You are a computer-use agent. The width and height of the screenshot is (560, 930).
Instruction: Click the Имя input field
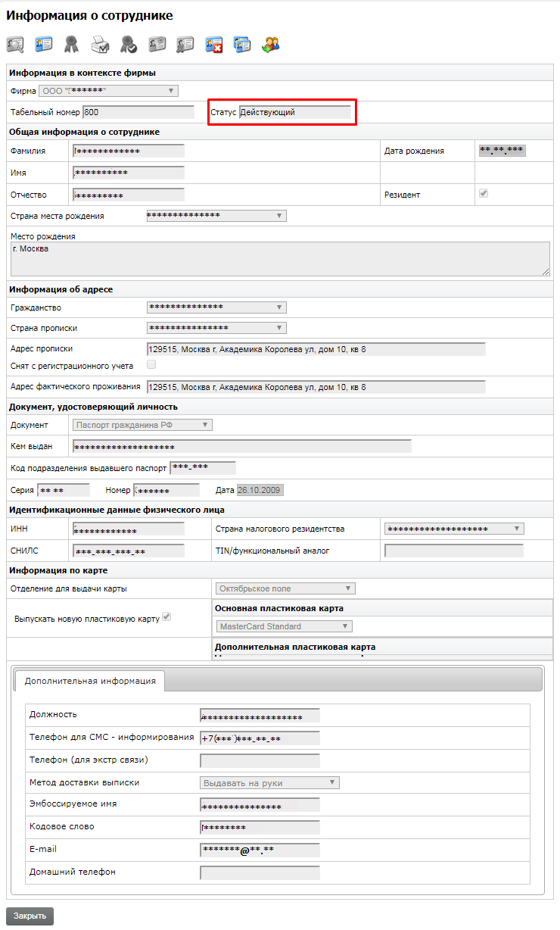point(129,173)
